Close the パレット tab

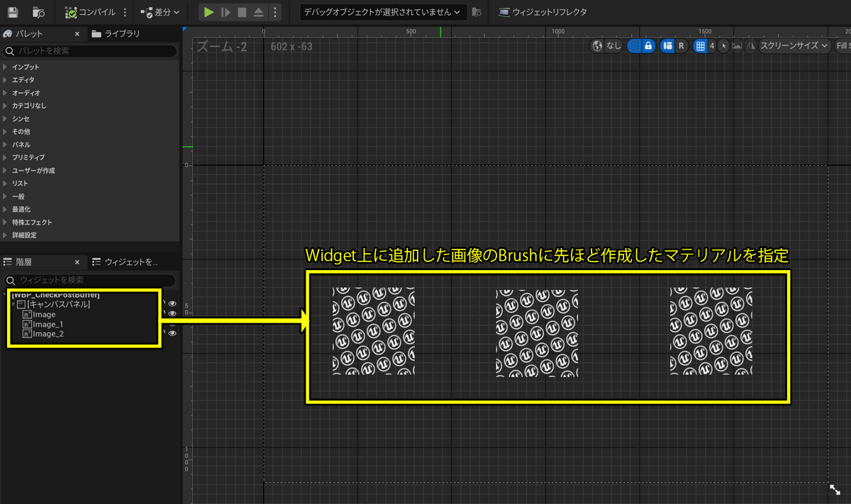[x=77, y=33]
